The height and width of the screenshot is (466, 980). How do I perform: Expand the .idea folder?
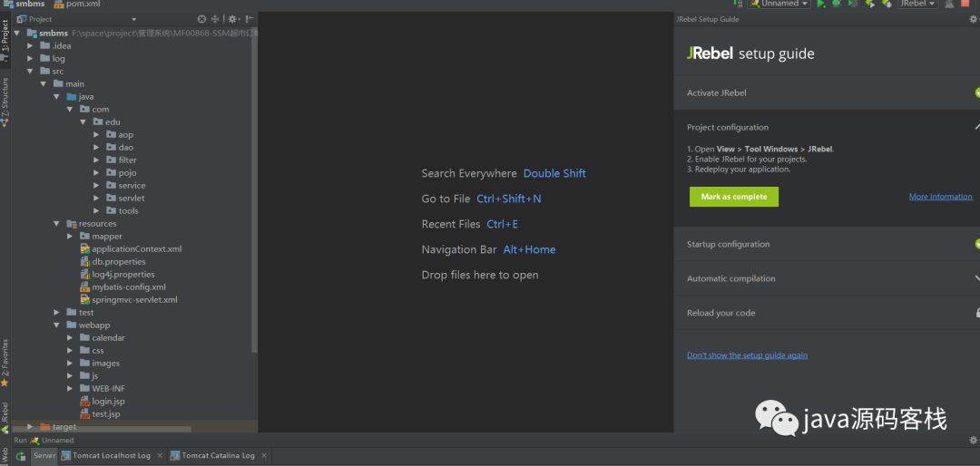30,45
